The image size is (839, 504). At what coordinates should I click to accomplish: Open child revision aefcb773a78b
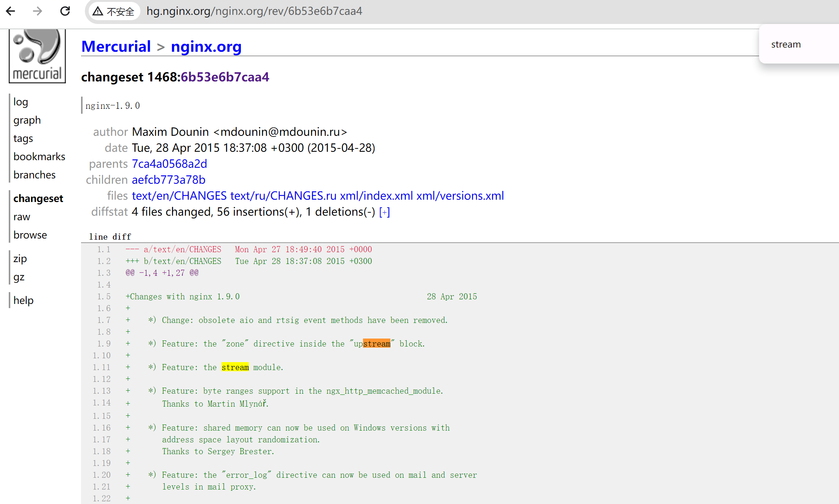[x=169, y=180]
